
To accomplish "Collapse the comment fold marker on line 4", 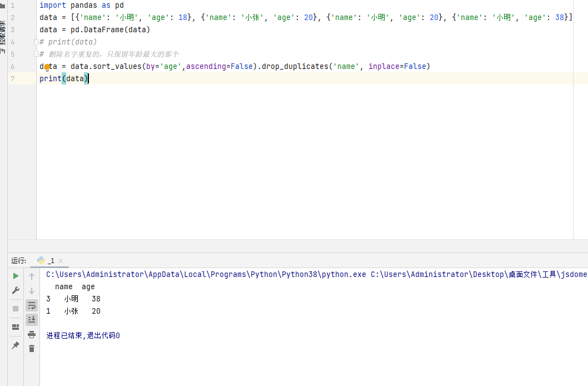I will point(36,42).
